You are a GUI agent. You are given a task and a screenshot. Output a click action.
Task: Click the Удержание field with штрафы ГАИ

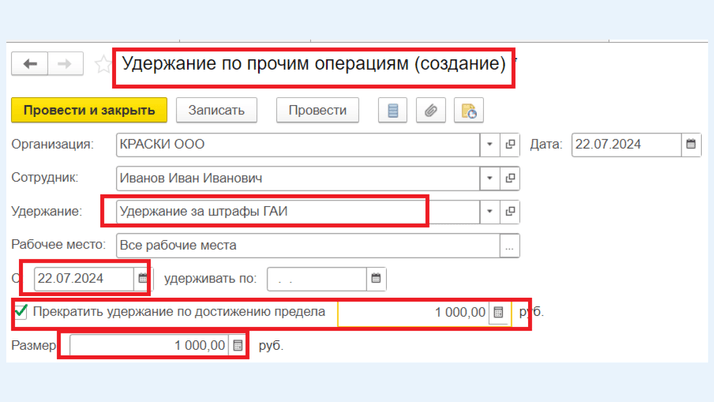(298, 211)
